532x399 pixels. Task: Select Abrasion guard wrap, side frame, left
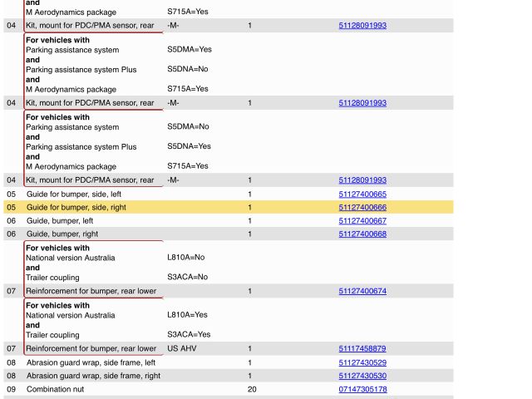pos(91,362)
